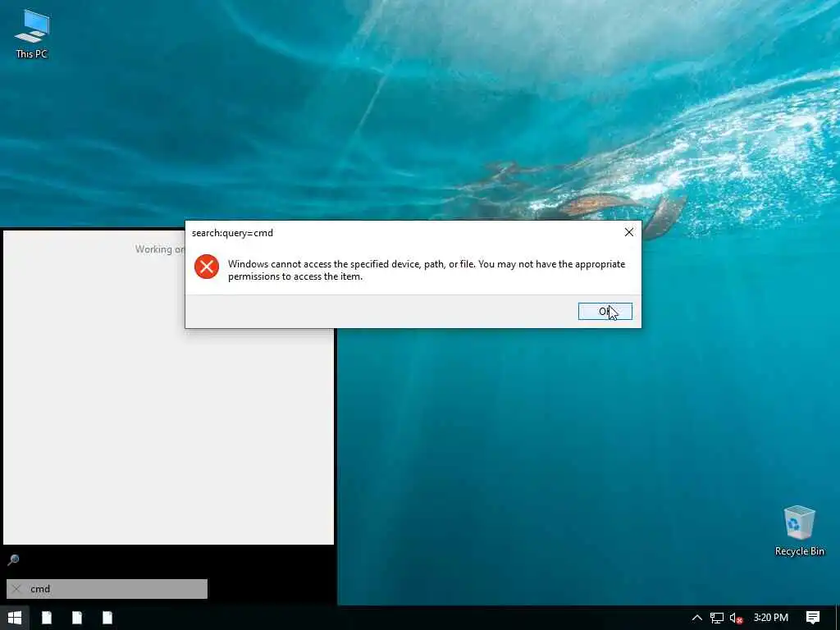Click the muted volume tray icon
This screenshot has height=630, width=840.
(x=736, y=619)
